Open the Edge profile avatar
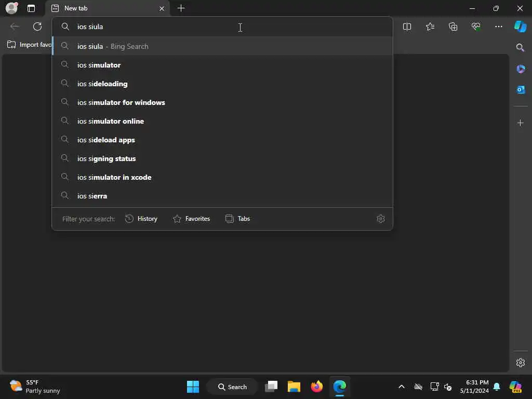Image resolution: width=532 pixels, height=399 pixels. 12,8
